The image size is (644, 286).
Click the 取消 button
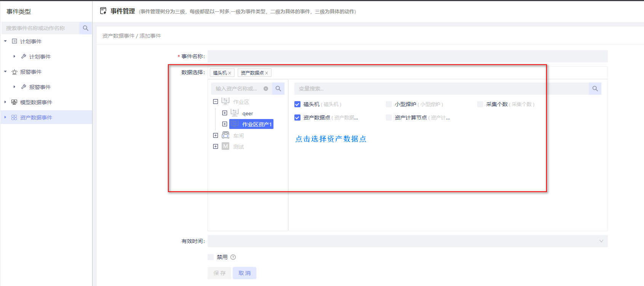click(x=244, y=273)
